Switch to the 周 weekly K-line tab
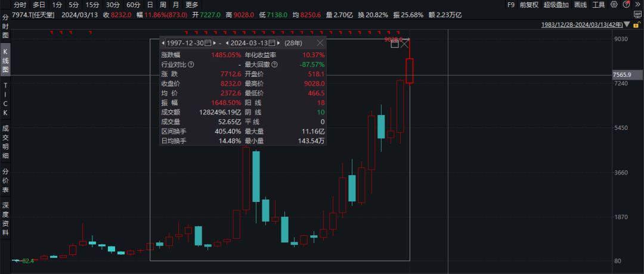 [x=163, y=5]
